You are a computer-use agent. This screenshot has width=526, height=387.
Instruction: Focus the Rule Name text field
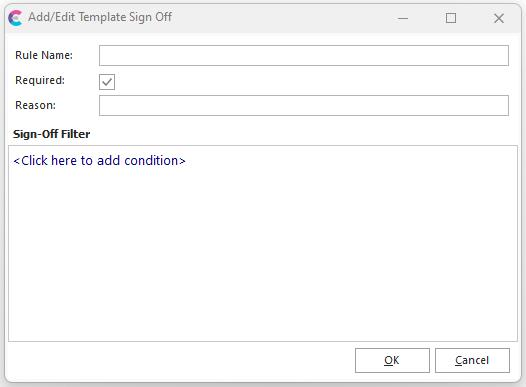tap(304, 56)
